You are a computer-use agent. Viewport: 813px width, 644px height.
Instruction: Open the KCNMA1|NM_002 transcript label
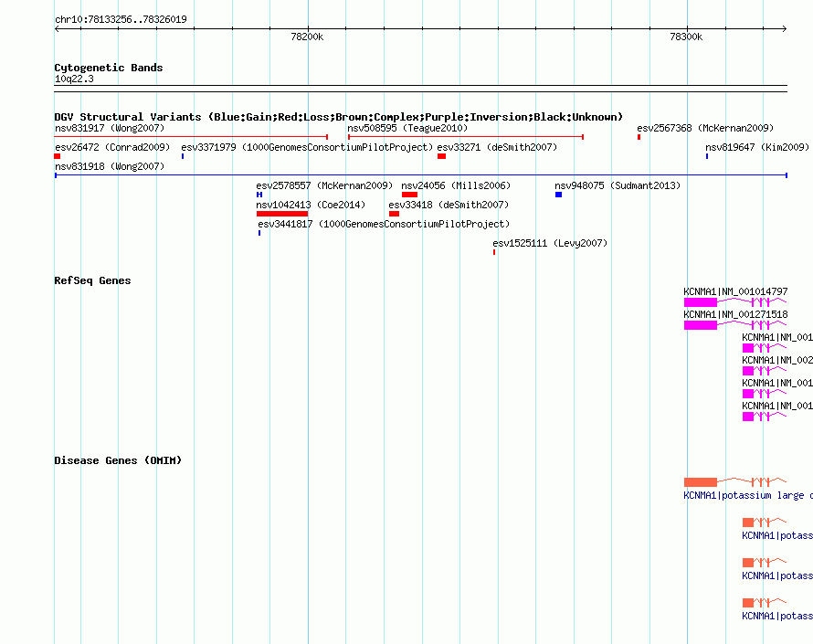pos(777,361)
